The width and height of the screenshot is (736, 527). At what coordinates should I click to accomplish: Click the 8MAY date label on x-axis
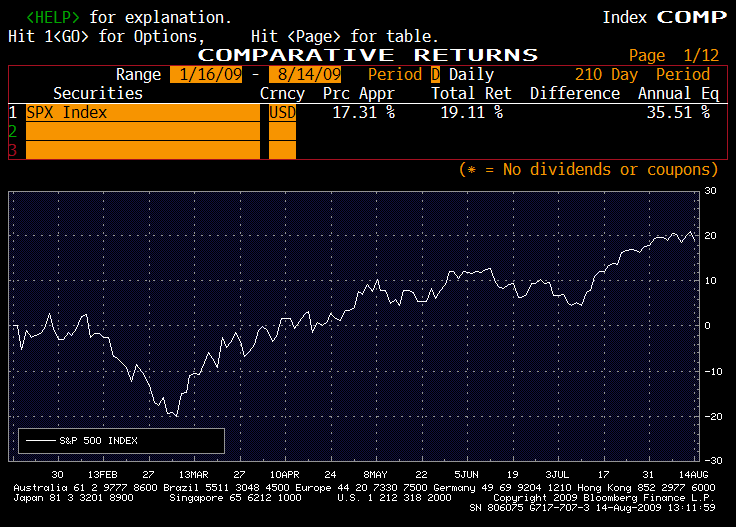pos(375,474)
